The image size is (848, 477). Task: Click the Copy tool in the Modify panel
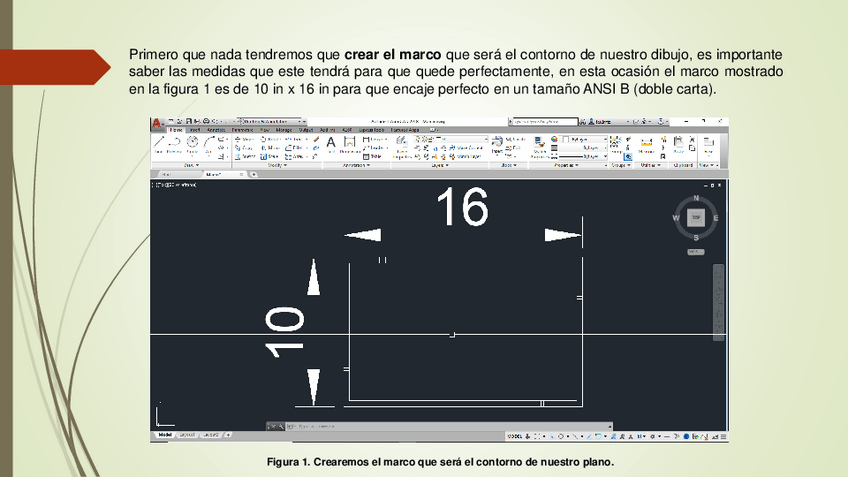click(244, 148)
